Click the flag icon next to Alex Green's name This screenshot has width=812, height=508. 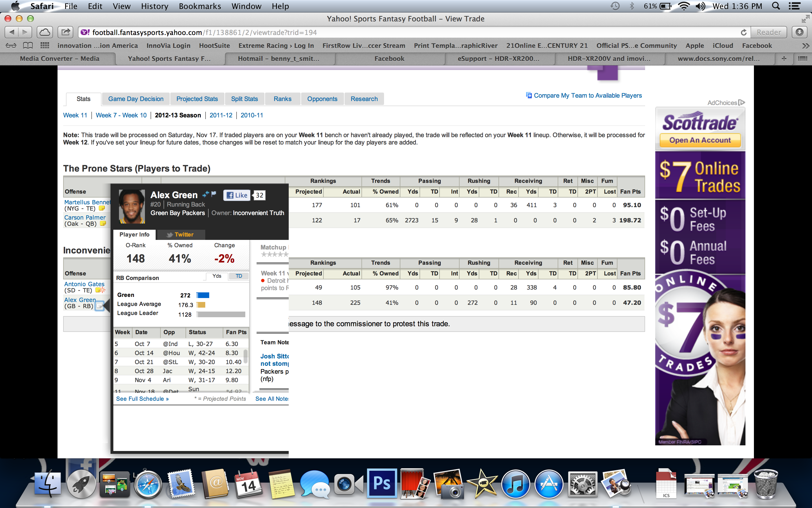214,194
